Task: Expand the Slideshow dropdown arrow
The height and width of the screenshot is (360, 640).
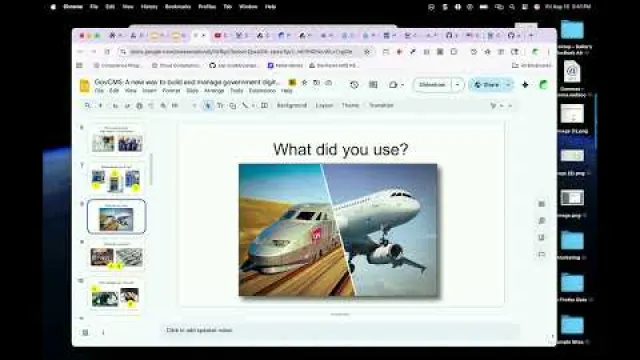Action: [x=458, y=84]
